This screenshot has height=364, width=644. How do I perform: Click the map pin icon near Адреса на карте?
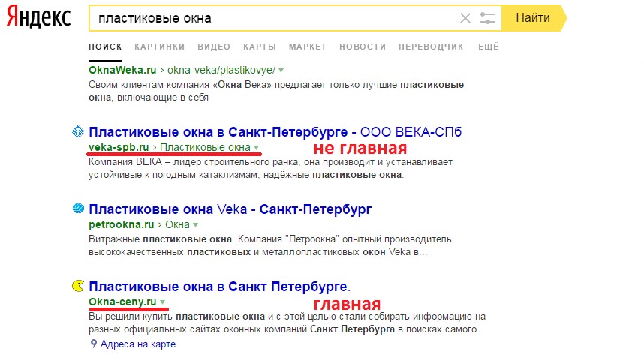(x=94, y=344)
